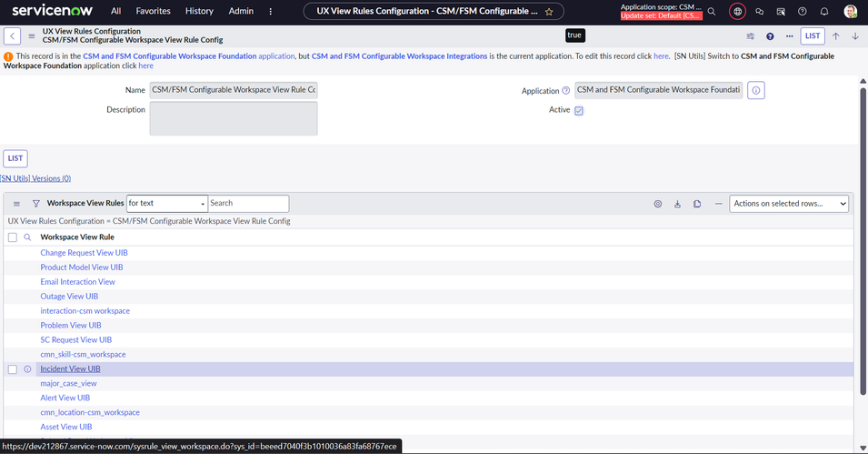Favorite this page with the star icon

pos(549,12)
